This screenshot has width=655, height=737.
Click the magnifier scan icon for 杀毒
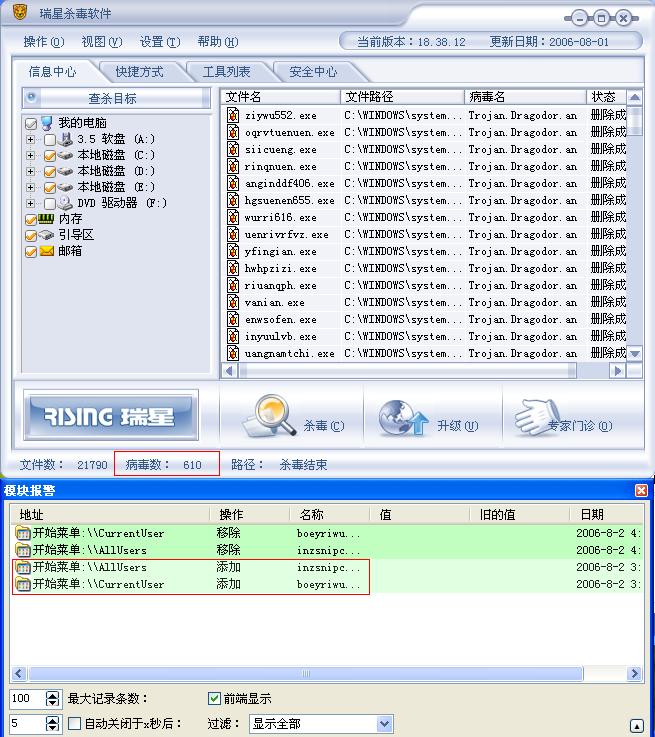[270, 417]
